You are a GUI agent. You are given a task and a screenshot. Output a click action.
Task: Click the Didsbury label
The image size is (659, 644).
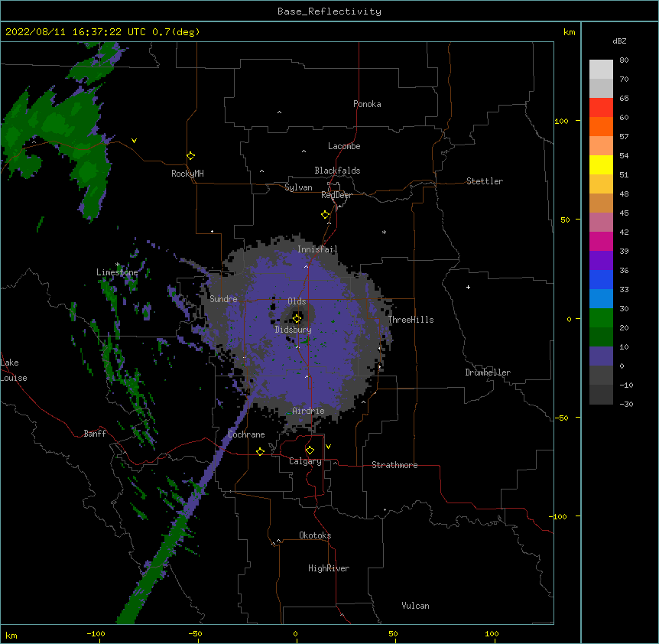point(294,330)
